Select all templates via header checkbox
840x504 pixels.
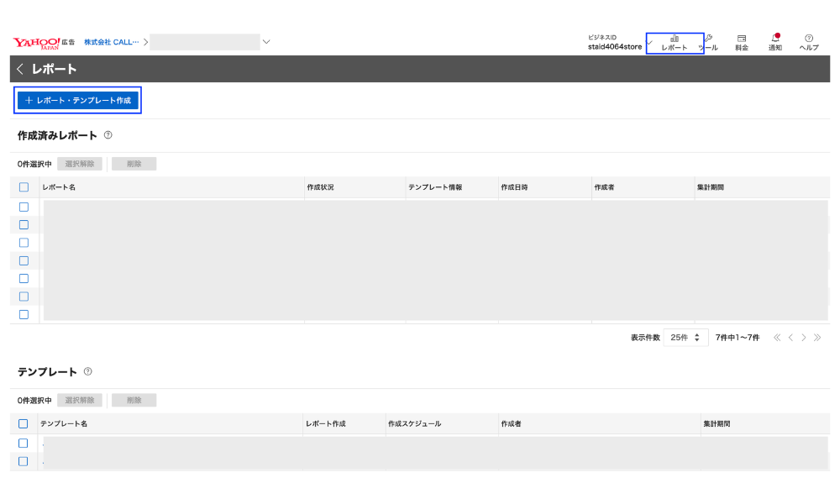[x=24, y=423]
